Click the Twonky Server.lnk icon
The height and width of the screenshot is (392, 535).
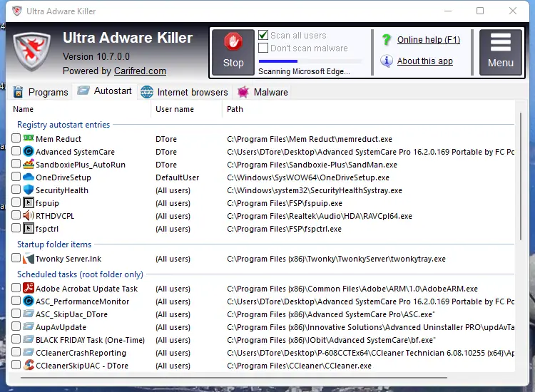click(29, 258)
